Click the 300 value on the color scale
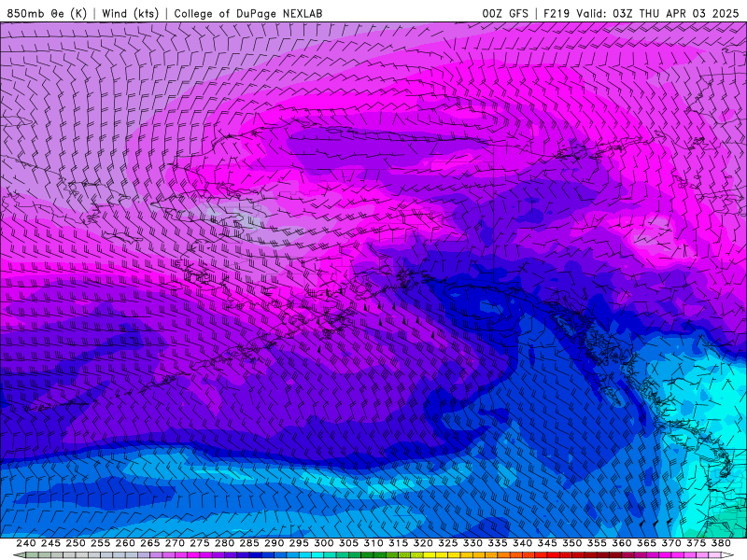This screenshot has height=560, width=747. pos(324,543)
